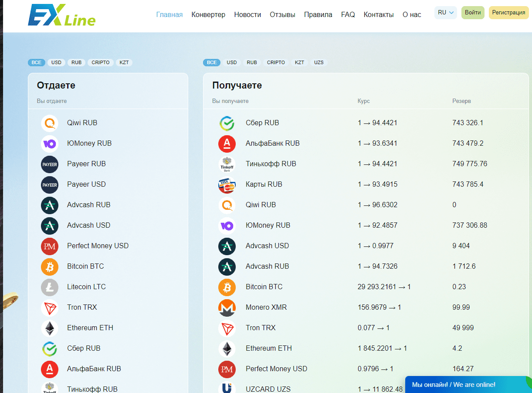This screenshot has width=532, height=393.
Task: Click the АльфаБанк RUB icon in Отдаете list
Action: [x=50, y=369]
